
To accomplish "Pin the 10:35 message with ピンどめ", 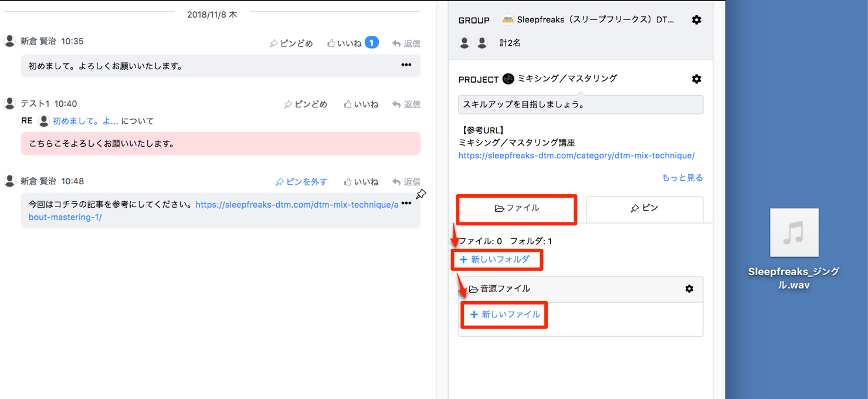I will coord(291,43).
